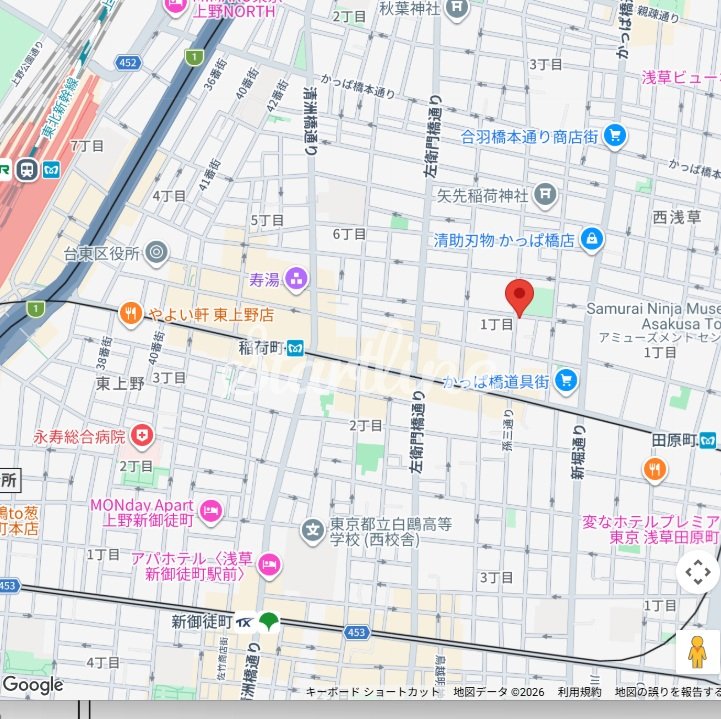
Task: Click the route 453 shield near 新御徒町
Action: 356,633
